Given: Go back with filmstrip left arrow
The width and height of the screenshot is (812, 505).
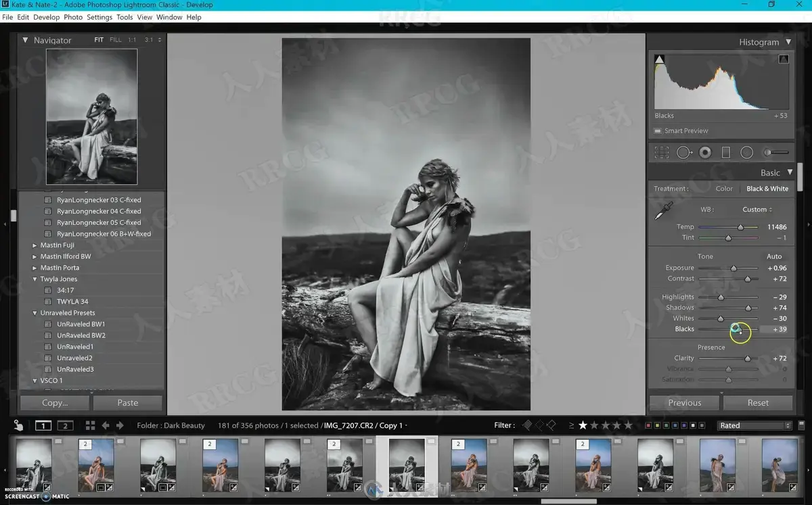Looking at the screenshot, I should point(106,425).
